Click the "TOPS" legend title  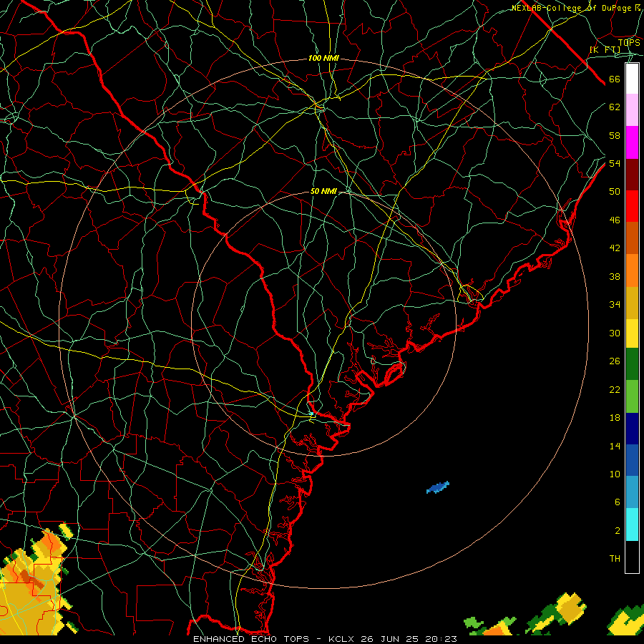(629, 43)
